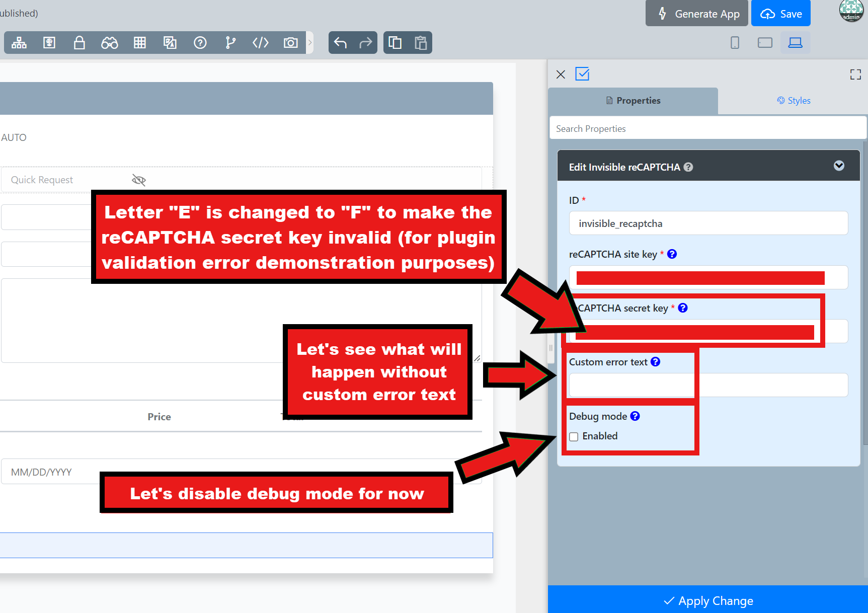Show help for Debug mode
The width and height of the screenshot is (868, 613).
click(x=635, y=416)
